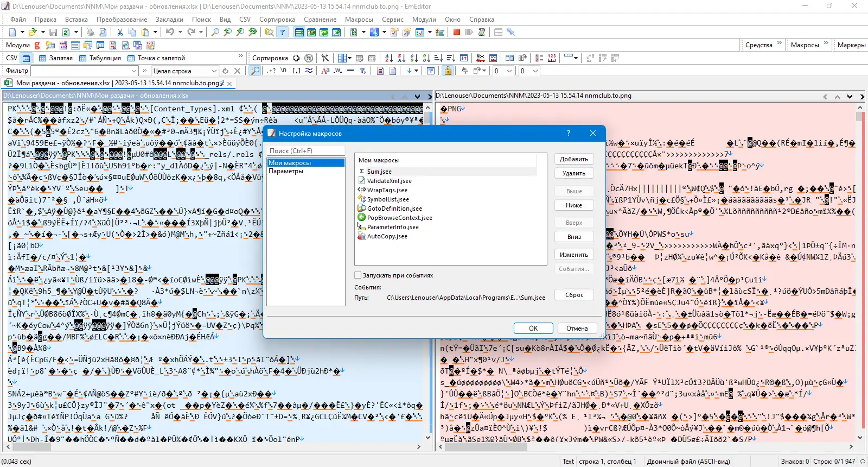Screen dimensions: 868x467
Task: Sort A to Z ascending
Action: click(389, 58)
